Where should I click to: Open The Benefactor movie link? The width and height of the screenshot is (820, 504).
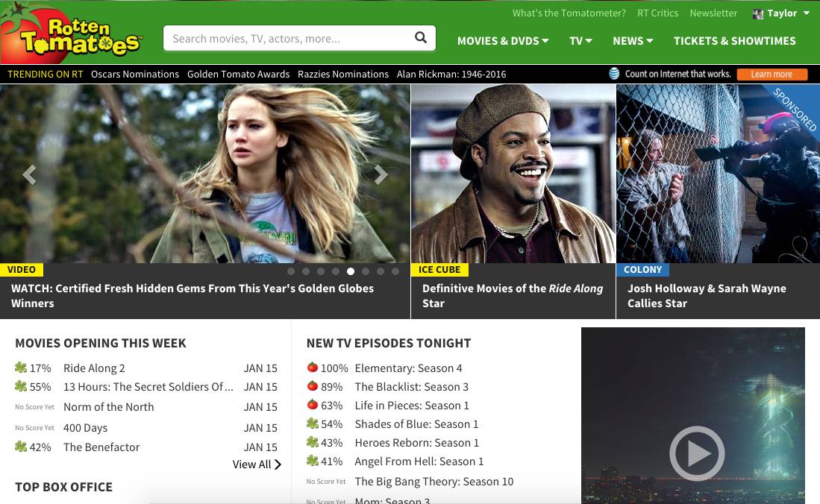(x=101, y=447)
